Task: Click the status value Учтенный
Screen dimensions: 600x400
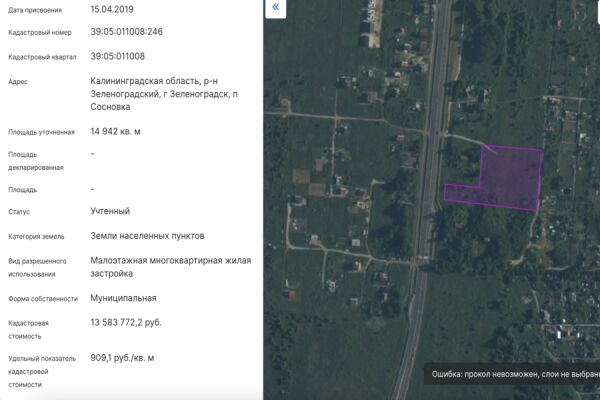Action: (110, 211)
